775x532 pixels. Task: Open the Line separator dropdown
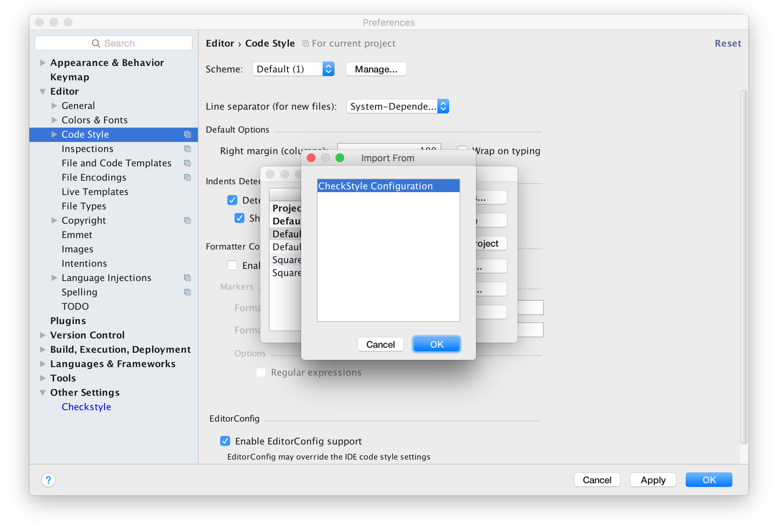(x=397, y=106)
